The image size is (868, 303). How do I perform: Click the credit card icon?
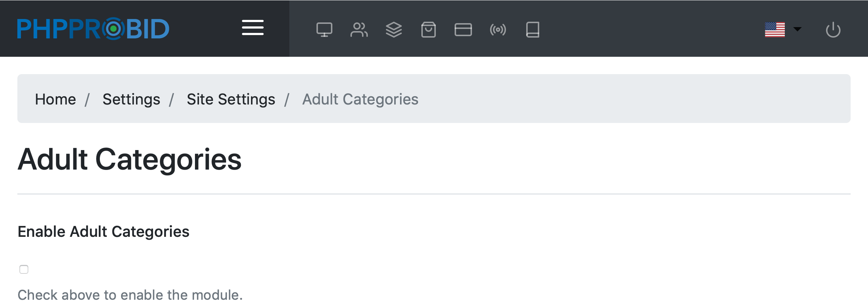[x=463, y=30]
